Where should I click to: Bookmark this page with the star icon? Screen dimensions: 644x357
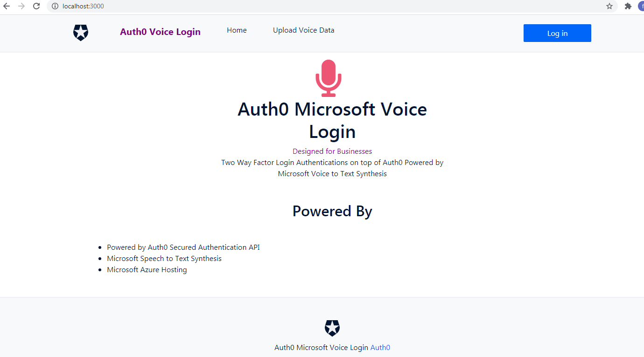[609, 6]
